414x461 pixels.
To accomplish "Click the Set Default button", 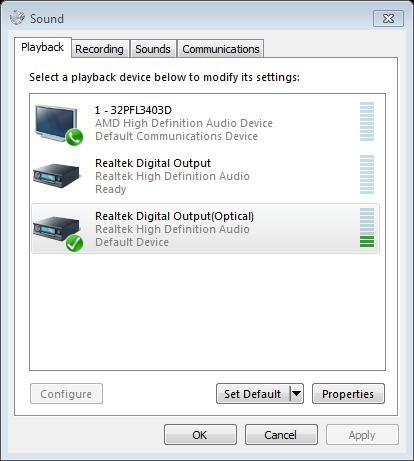I will coord(253,394).
